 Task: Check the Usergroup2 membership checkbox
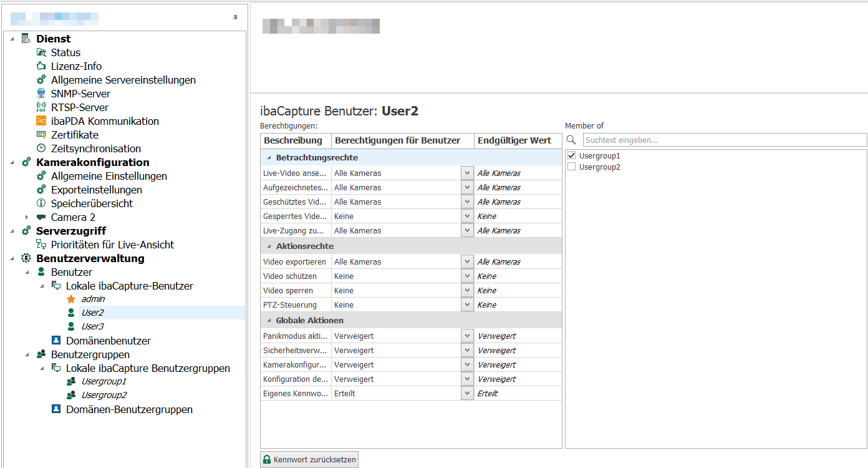tap(571, 167)
